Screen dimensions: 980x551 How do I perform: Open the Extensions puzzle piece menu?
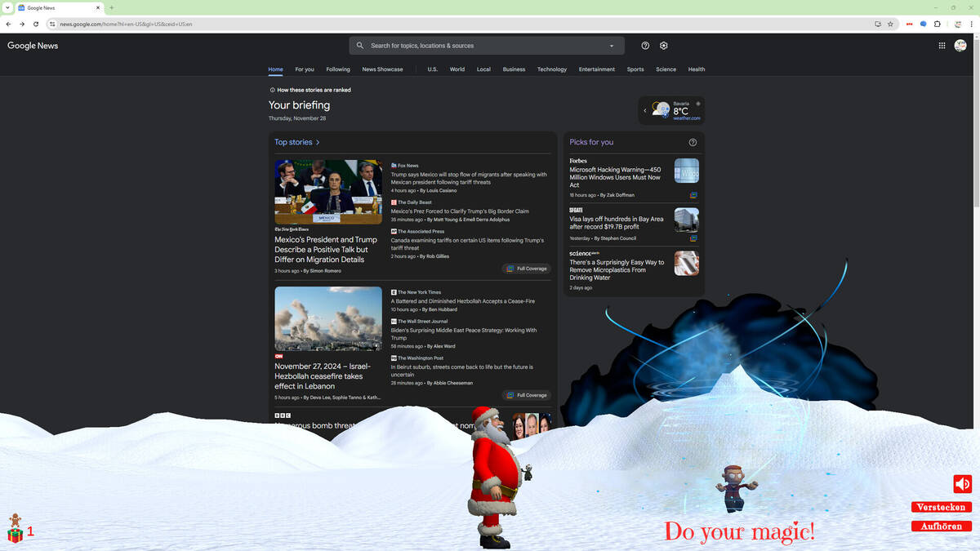(938, 24)
